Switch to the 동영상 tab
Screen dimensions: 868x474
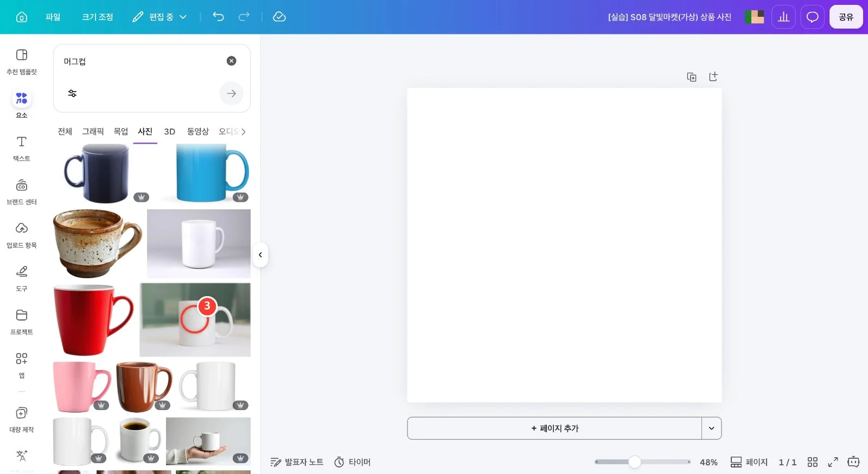point(198,131)
